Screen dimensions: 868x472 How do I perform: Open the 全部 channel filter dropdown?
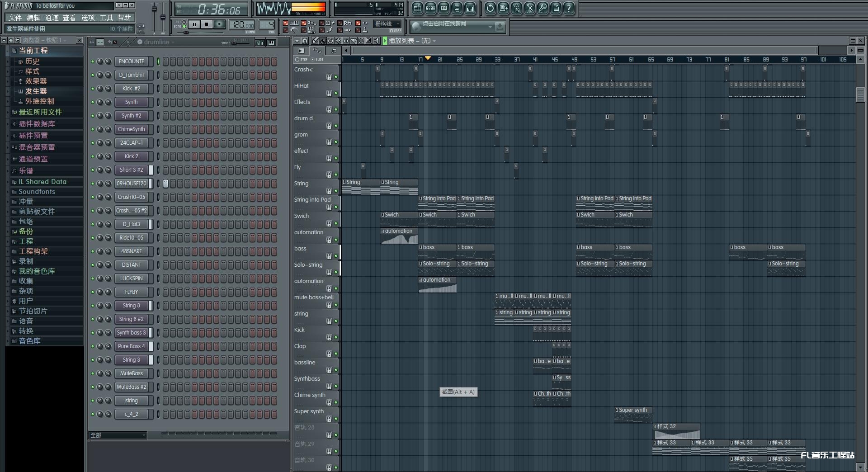point(118,435)
